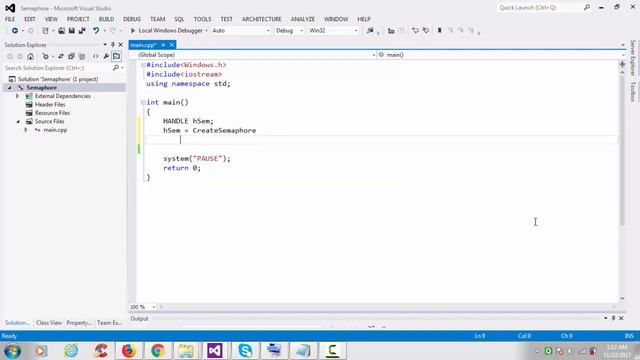This screenshot has width=640, height=360.
Task: Open the 100 % zoom dropdown
Action: (154, 307)
